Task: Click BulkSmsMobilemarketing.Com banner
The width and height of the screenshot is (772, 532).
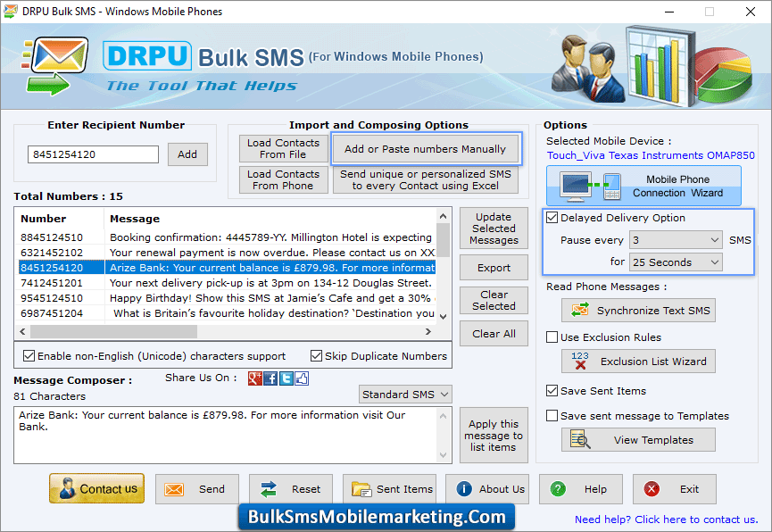Action: pos(377,517)
